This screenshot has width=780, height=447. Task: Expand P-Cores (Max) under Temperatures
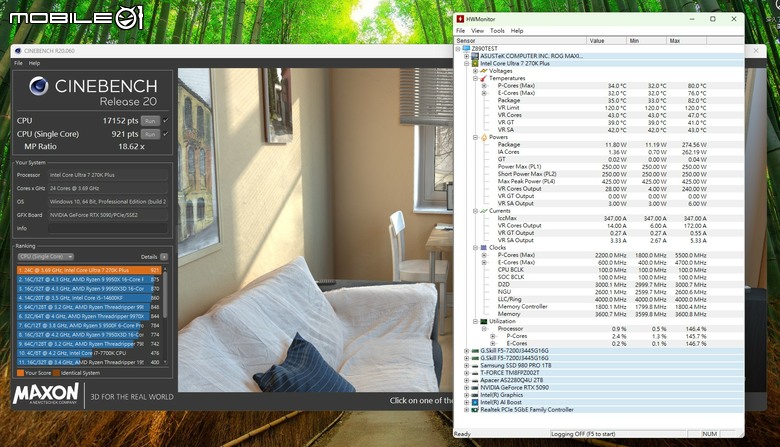tap(484, 86)
